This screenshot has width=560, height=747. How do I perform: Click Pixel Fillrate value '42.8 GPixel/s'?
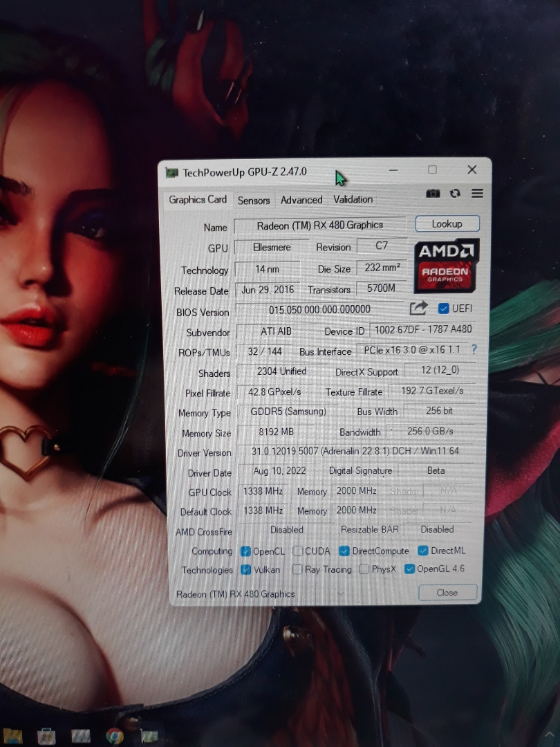coord(274,392)
